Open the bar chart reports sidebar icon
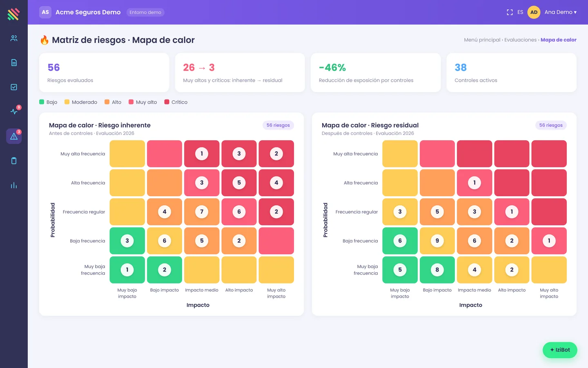Screen dimensions: 588x368 (14, 185)
